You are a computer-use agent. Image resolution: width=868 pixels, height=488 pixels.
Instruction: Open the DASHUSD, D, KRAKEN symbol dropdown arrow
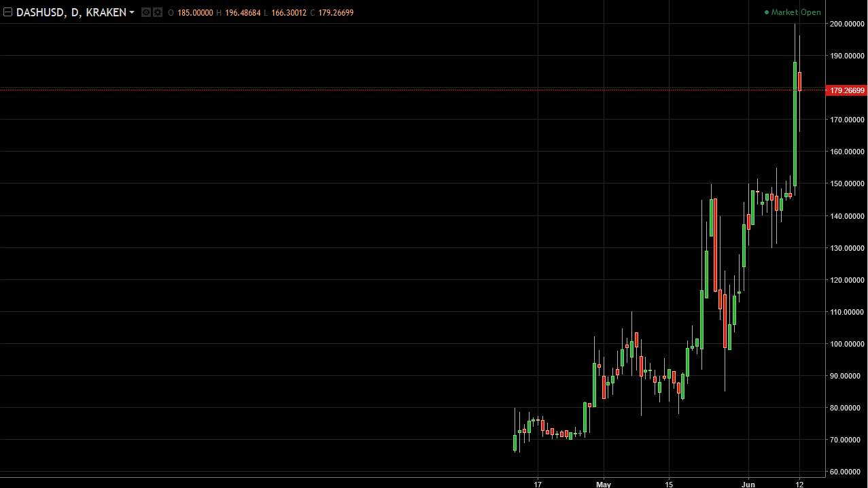[132, 12]
